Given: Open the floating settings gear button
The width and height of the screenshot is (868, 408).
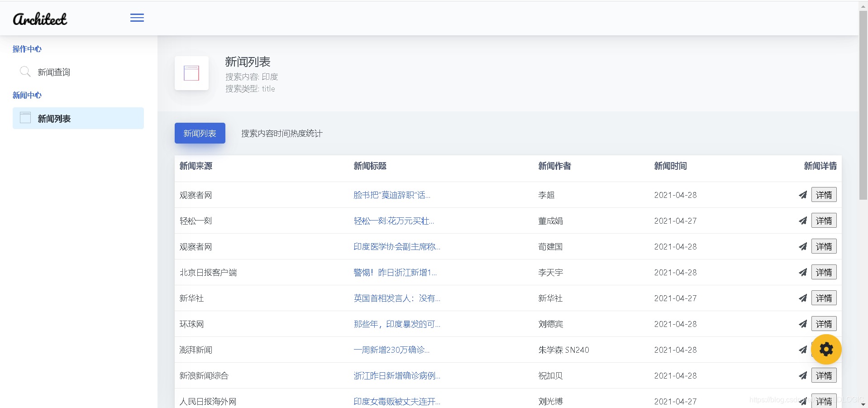Looking at the screenshot, I should [x=826, y=350].
